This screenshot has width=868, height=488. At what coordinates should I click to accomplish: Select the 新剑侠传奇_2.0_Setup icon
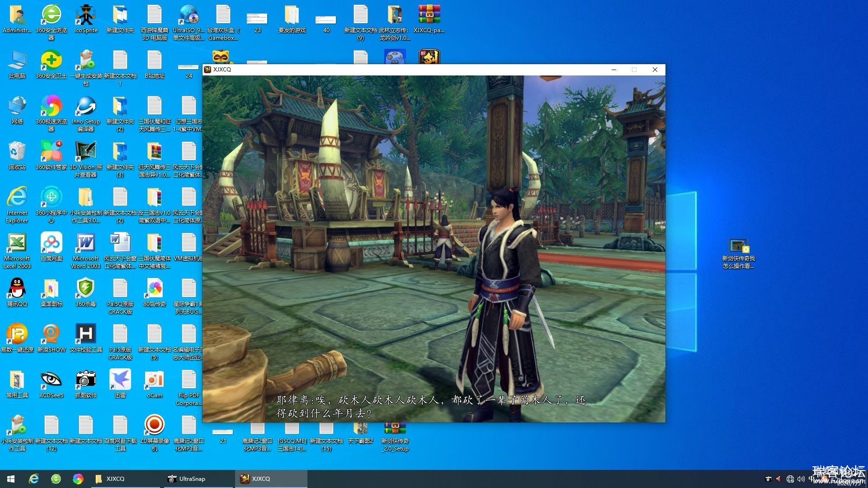(395, 437)
